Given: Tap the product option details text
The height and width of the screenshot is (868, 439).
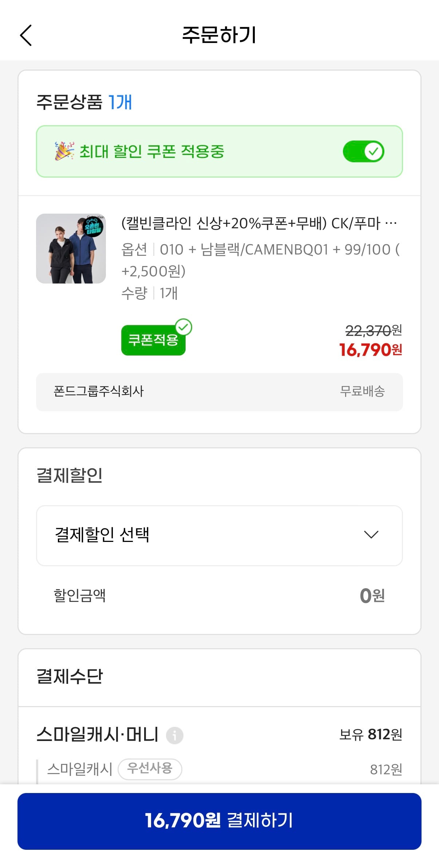Looking at the screenshot, I should pyautogui.click(x=261, y=260).
